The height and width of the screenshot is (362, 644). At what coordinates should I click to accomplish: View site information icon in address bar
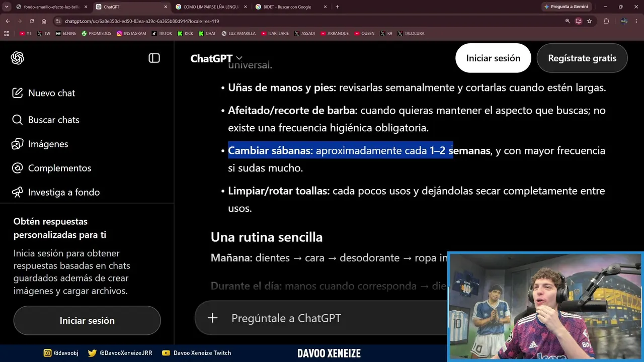click(58, 21)
